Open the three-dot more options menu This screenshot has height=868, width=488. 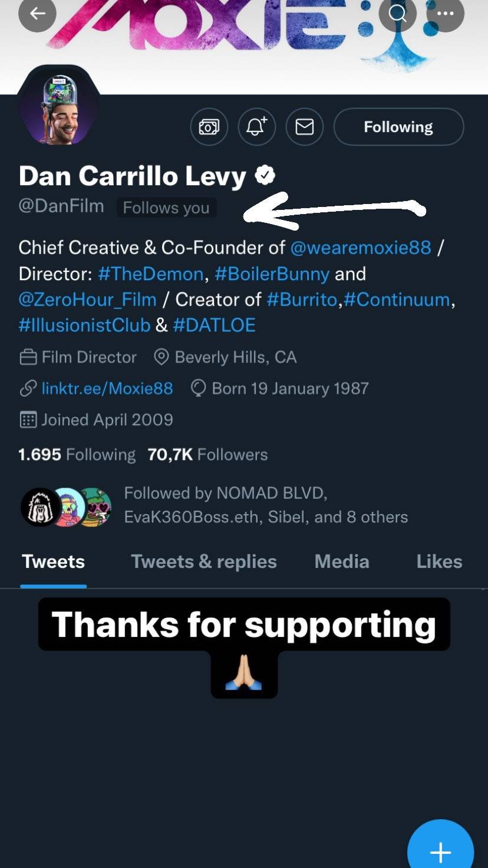click(x=446, y=14)
